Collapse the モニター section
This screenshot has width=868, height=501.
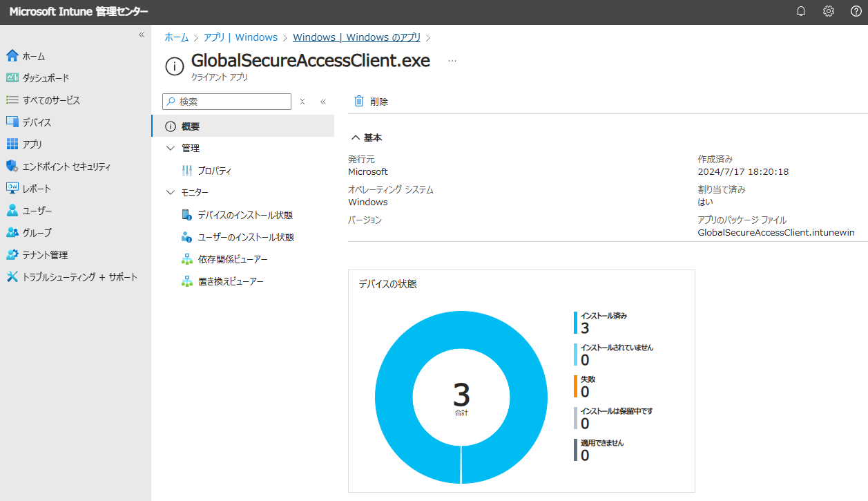[171, 192]
